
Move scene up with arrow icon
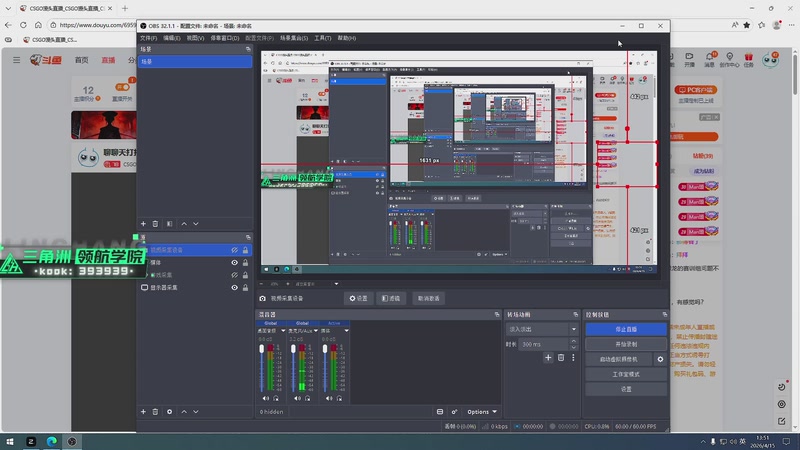point(184,223)
